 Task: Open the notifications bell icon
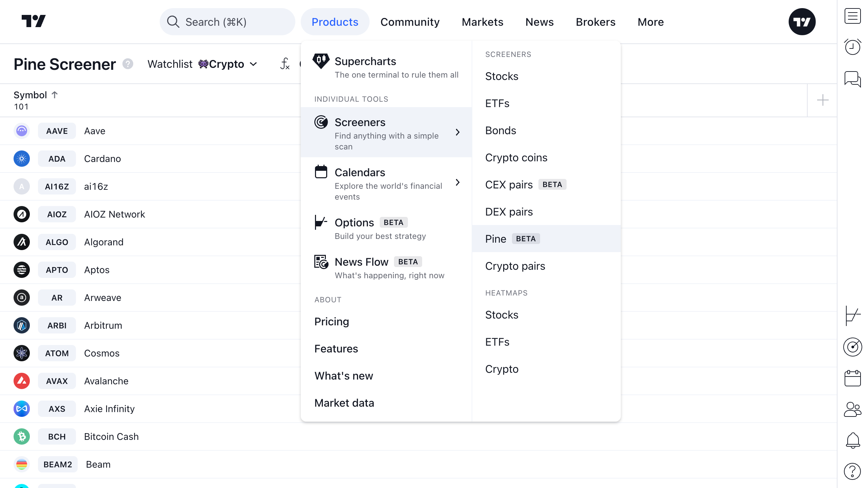(x=852, y=440)
